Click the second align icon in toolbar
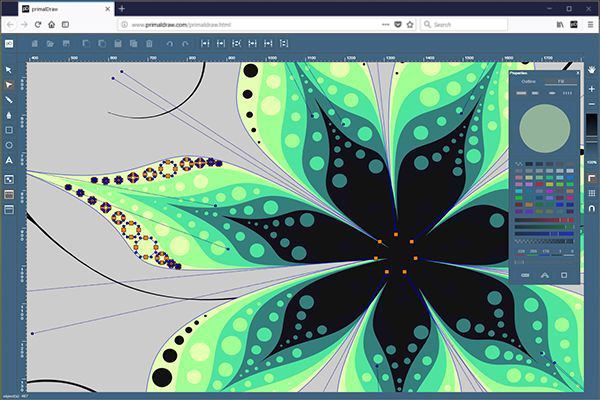This screenshot has width=600, height=400. coord(221,44)
